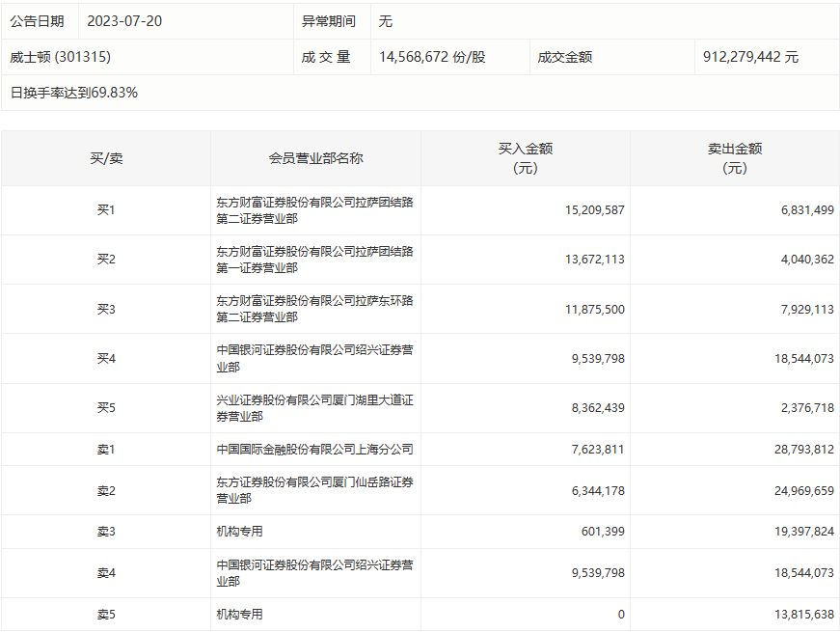The width and height of the screenshot is (840, 632).
Task: Select buy amount 15,209,587
Action: coord(595,210)
